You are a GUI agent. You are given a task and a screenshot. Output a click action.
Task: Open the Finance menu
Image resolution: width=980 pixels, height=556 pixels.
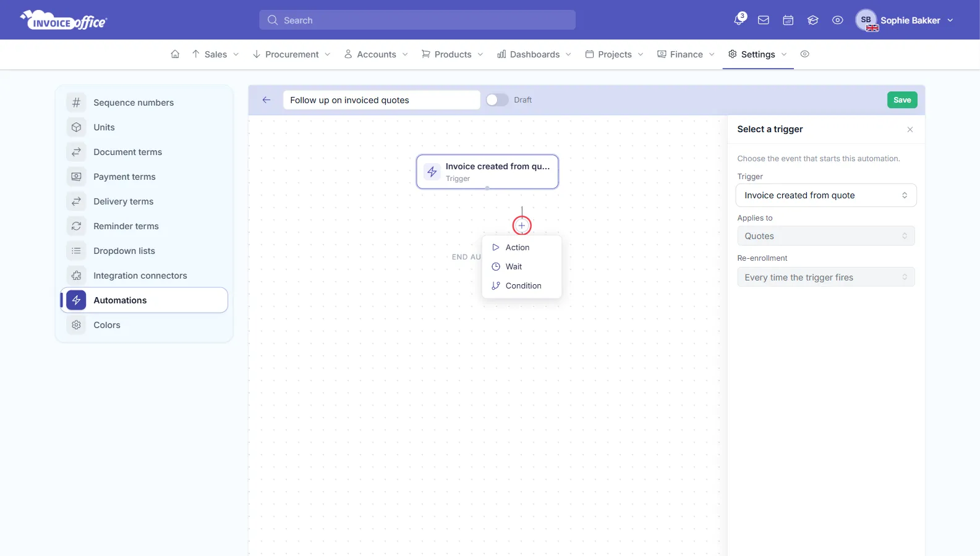tap(686, 54)
